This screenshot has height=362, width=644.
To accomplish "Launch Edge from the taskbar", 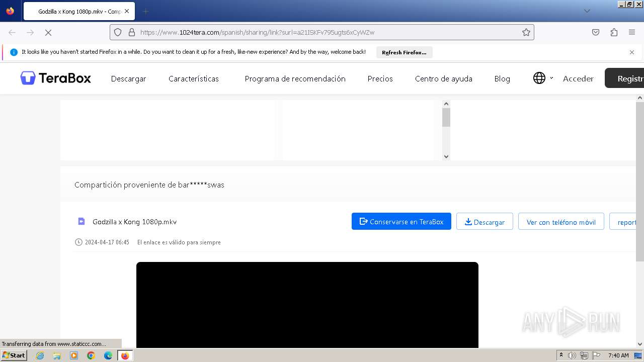I will pos(108,355).
